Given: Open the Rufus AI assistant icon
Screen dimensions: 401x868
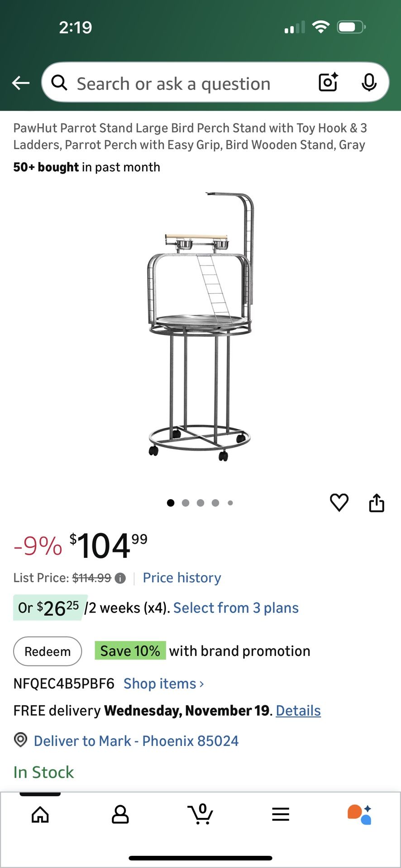Looking at the screenshot, I should point(359,815).
